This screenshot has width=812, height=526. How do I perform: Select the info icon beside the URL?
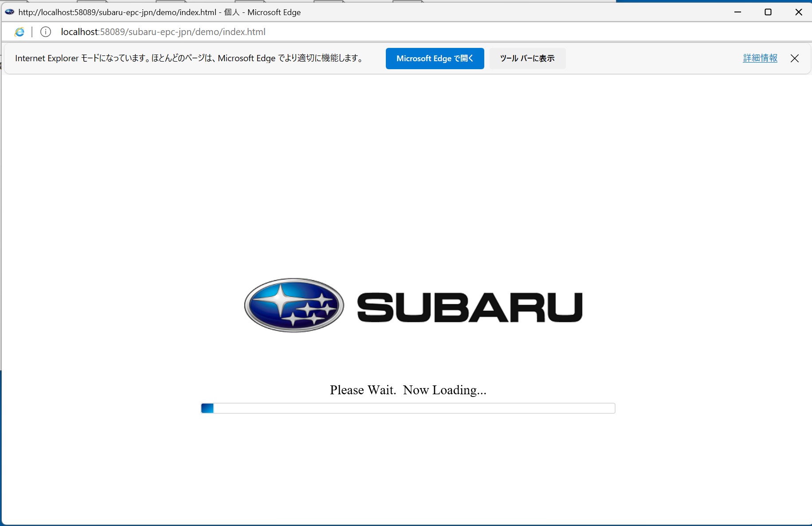point(46,31)
